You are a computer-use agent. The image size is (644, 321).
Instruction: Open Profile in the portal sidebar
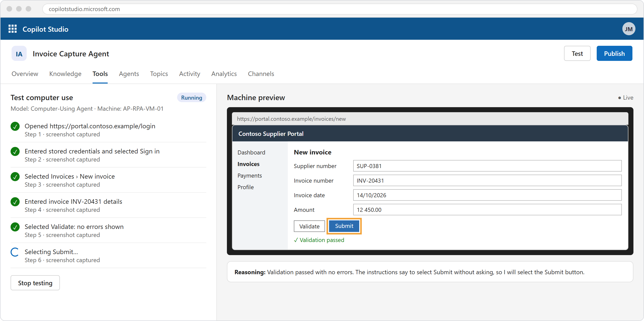click(x=246, y=187)
